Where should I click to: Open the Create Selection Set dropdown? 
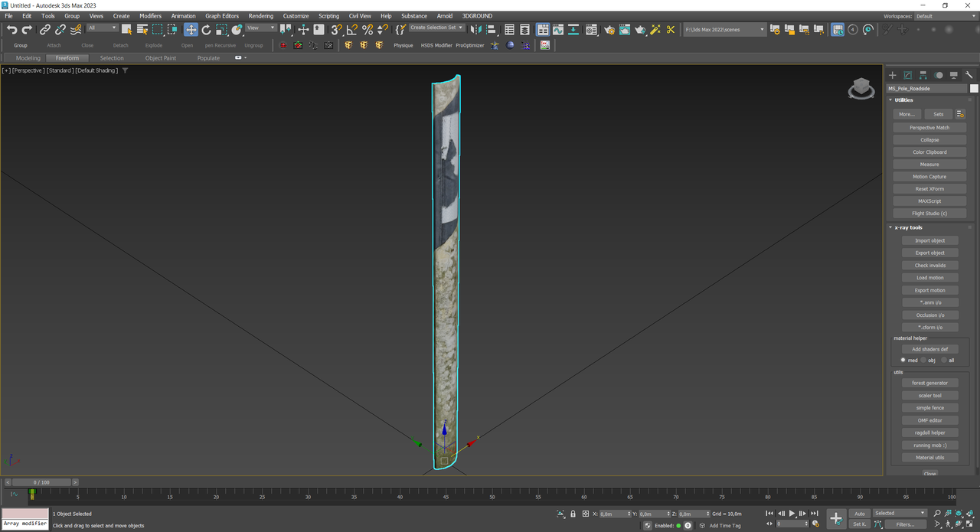pyautogui.click(x=436, y=28)
